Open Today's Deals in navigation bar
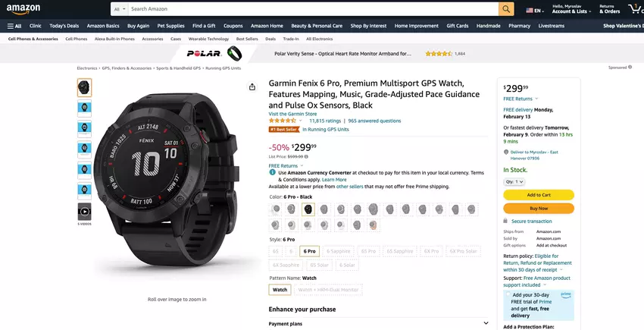644x330 pixels. click(64, 26)
